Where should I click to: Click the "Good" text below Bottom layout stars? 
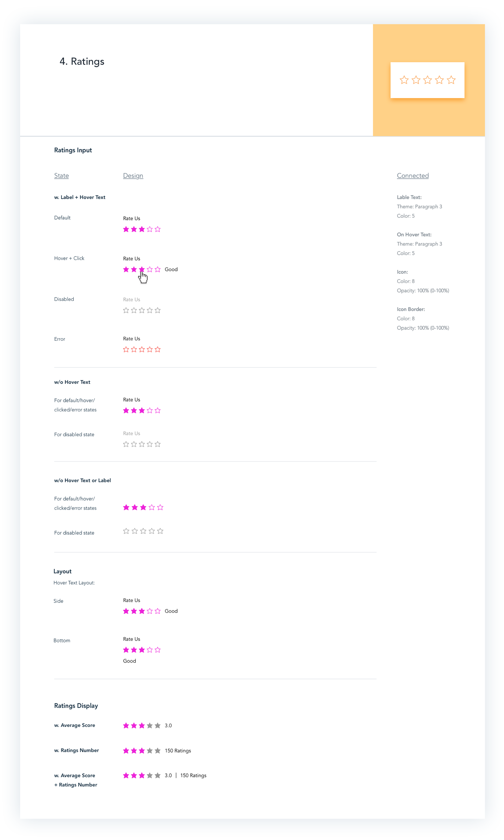130,661
